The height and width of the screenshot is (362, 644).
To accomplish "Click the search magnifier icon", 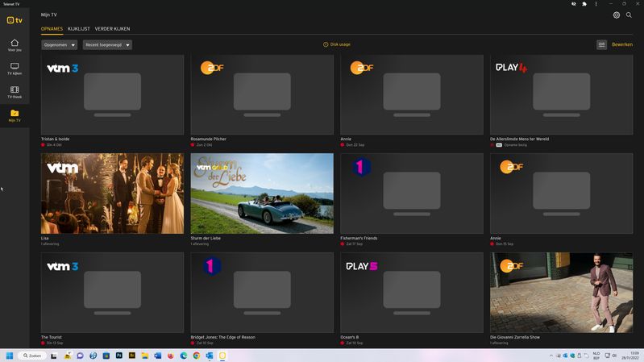I will pos(629,15).
